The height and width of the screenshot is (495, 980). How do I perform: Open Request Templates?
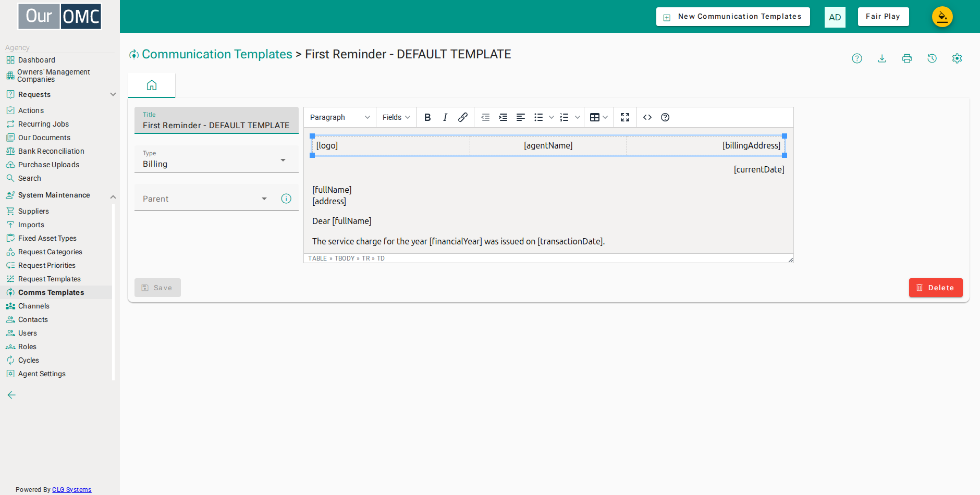[49, 279]
